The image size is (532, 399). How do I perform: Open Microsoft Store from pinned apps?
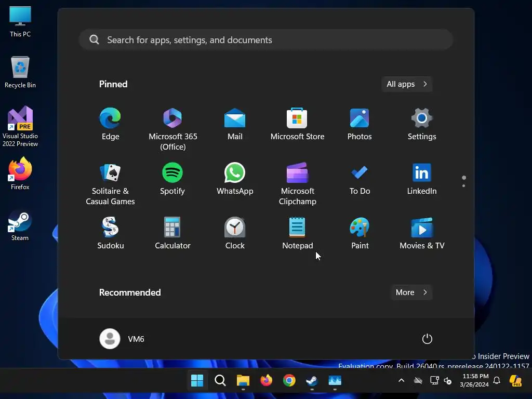click(x=297, y=124)
